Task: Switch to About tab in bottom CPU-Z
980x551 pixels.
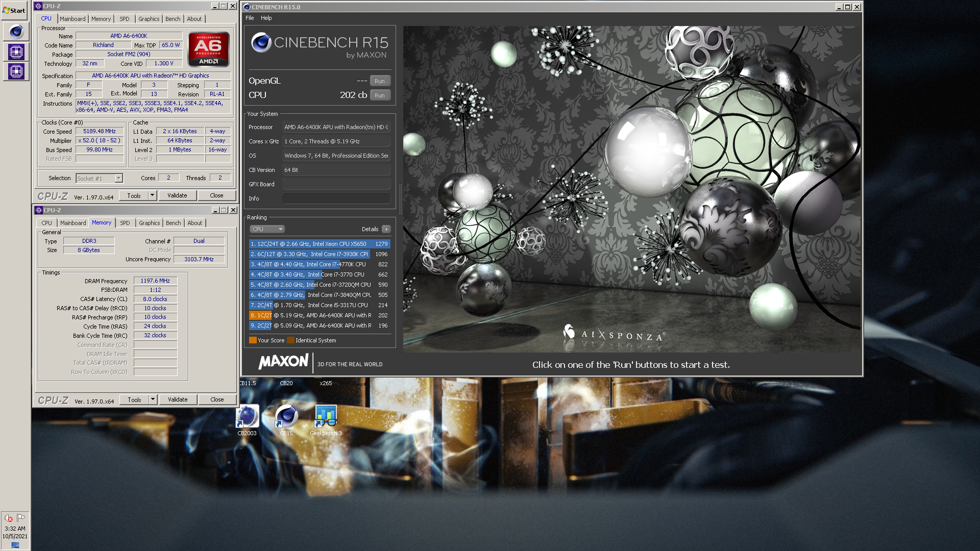Action: tap(195, 223)
